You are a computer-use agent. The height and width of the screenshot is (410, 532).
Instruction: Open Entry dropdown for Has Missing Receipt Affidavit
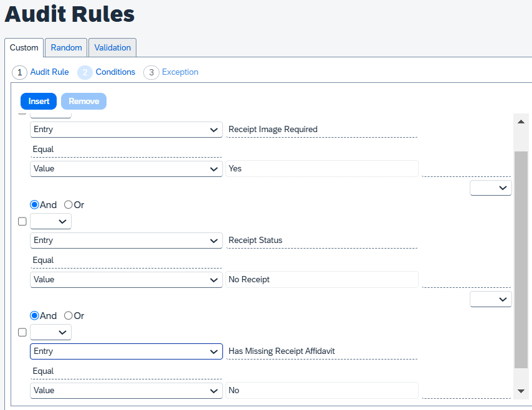click(126, 351)
